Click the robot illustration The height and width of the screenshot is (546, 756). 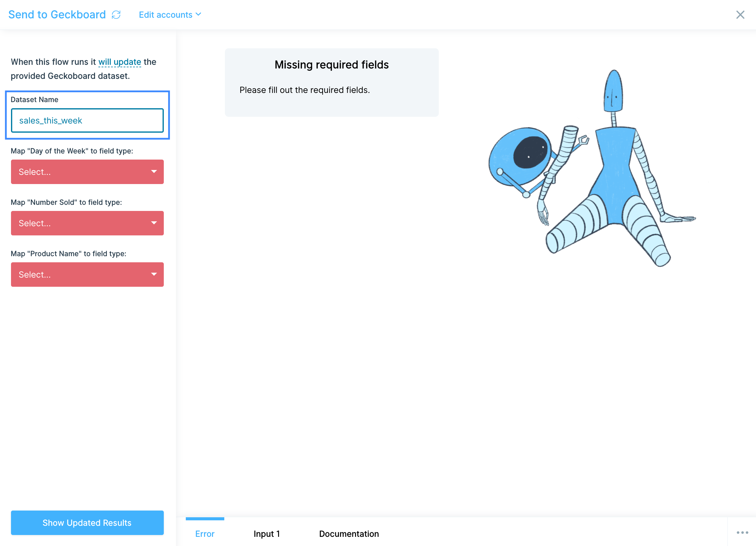point(592,168)
